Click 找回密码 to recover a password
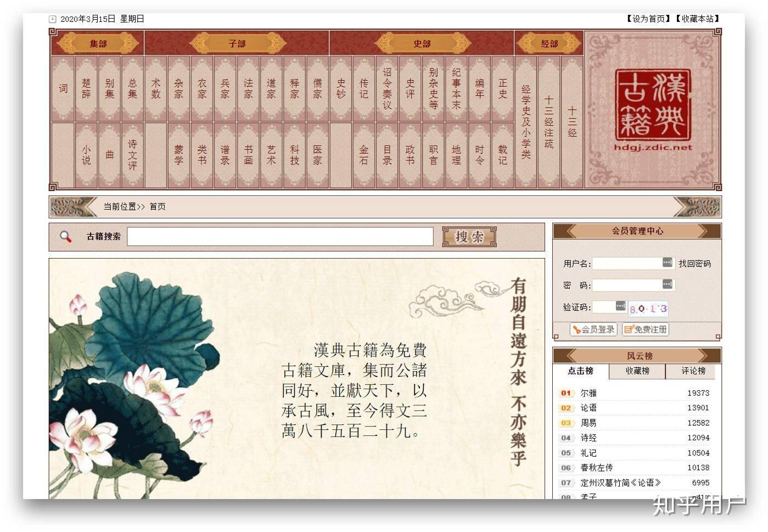This screenshot has height=532, width=768. [694, 264]
